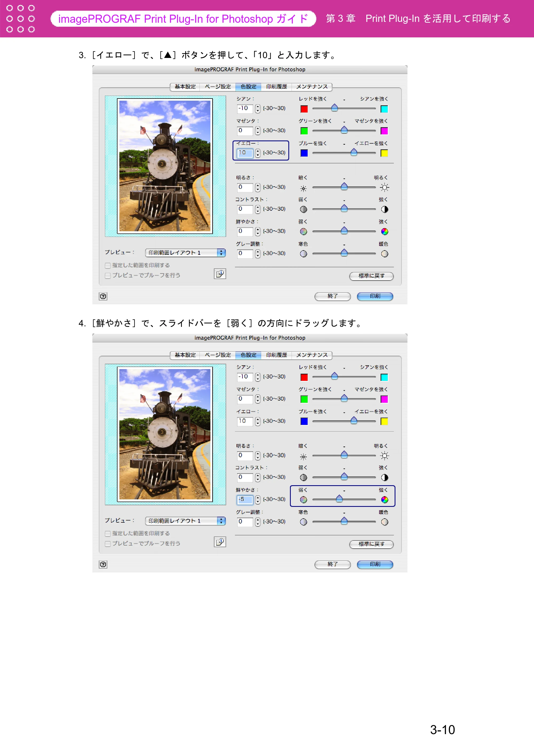Check プレビューでプルーフを行う in the lower dialog
534x756 pixels.
click(x=107, y=544)
